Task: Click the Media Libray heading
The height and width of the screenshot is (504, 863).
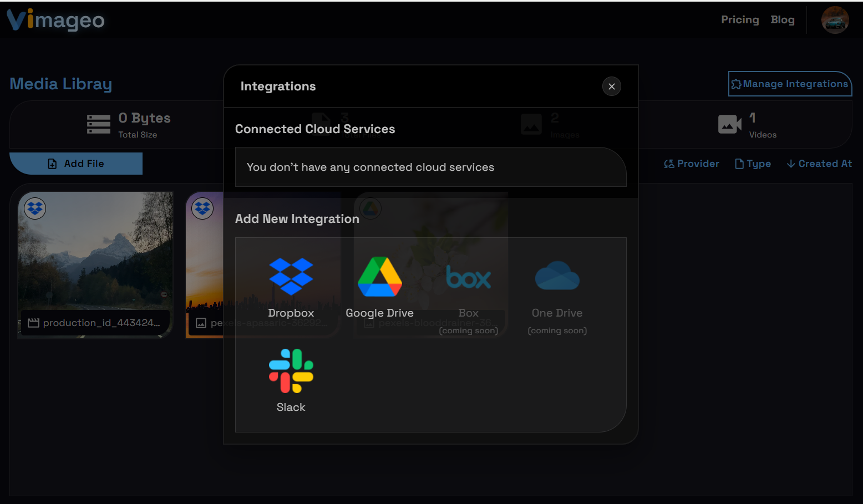Action: (61, 84)
